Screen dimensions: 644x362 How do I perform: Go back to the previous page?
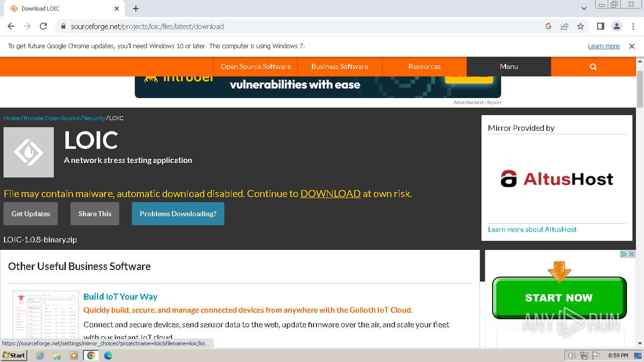click(x=11, y=26)
